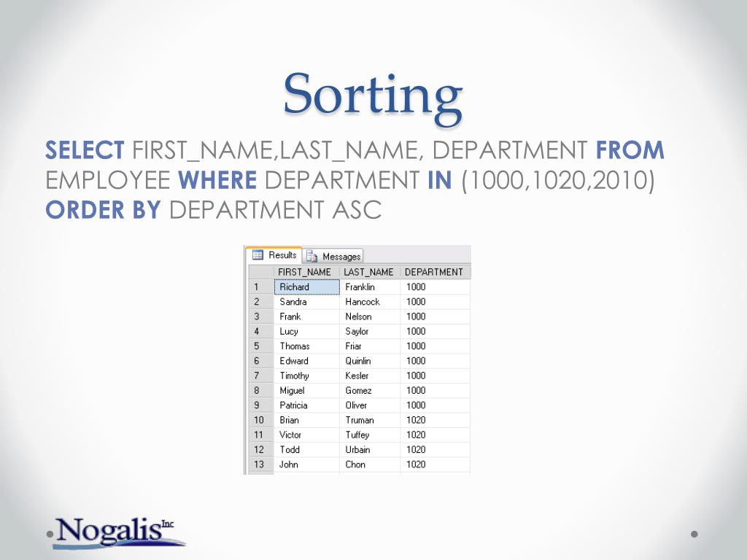Select the Kesler cell
Image resolution: width=747 pixels, height=560 pixels.
pyautogui.click(x=370, y=376)
